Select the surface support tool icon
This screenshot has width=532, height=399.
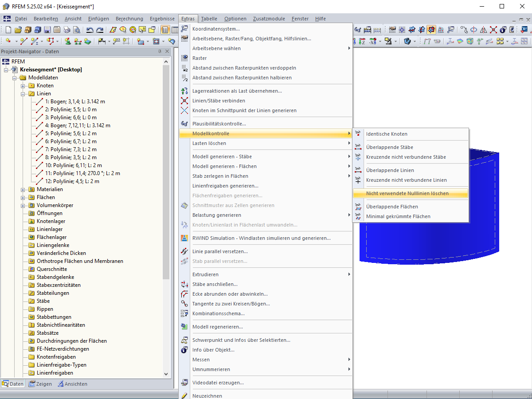click(88, 41)
